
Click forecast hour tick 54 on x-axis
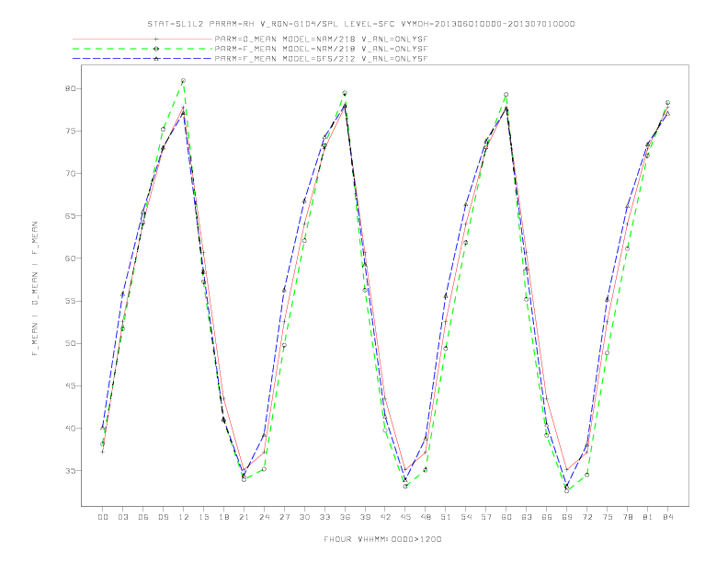(466, 517)
